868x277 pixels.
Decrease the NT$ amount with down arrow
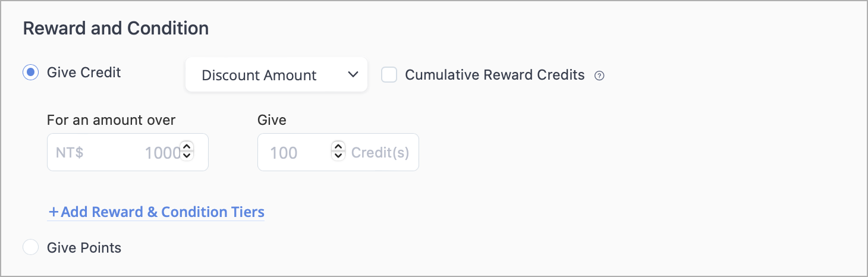tap(187, 156)
